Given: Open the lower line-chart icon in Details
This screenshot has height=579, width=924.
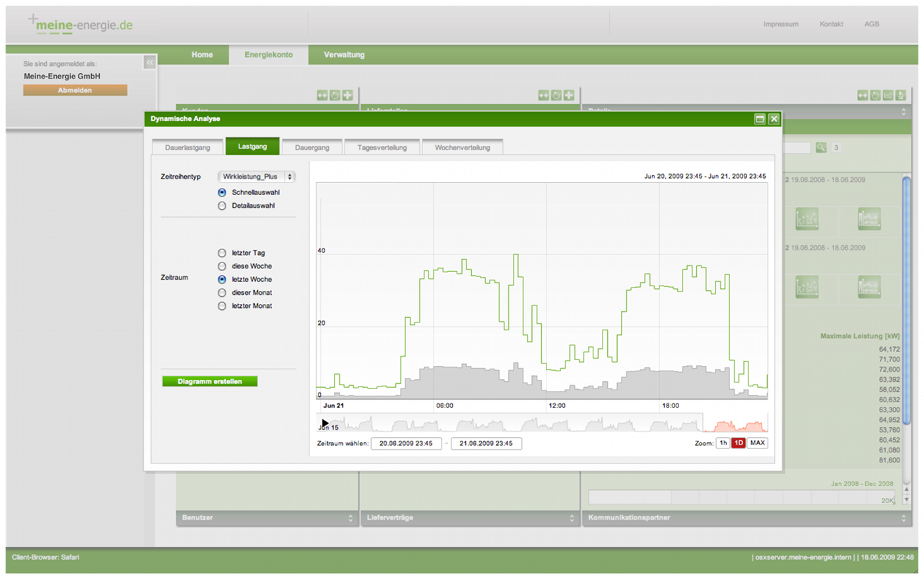Looking at the screenshot, I should click(x=869, y=287).
